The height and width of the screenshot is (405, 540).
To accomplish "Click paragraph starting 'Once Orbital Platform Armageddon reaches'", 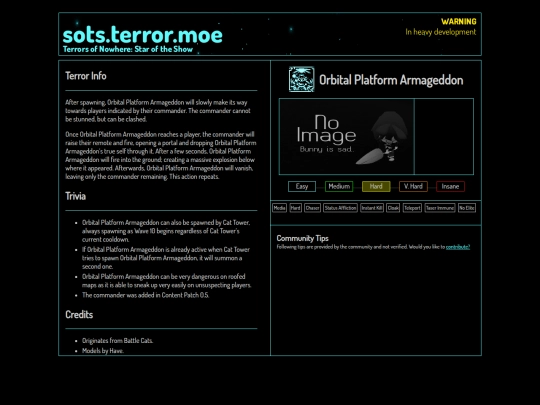I will point(161,155).
